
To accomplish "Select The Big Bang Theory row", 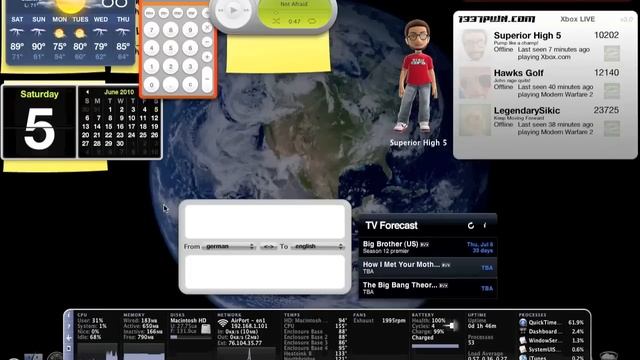I will [x=428, y=288].
